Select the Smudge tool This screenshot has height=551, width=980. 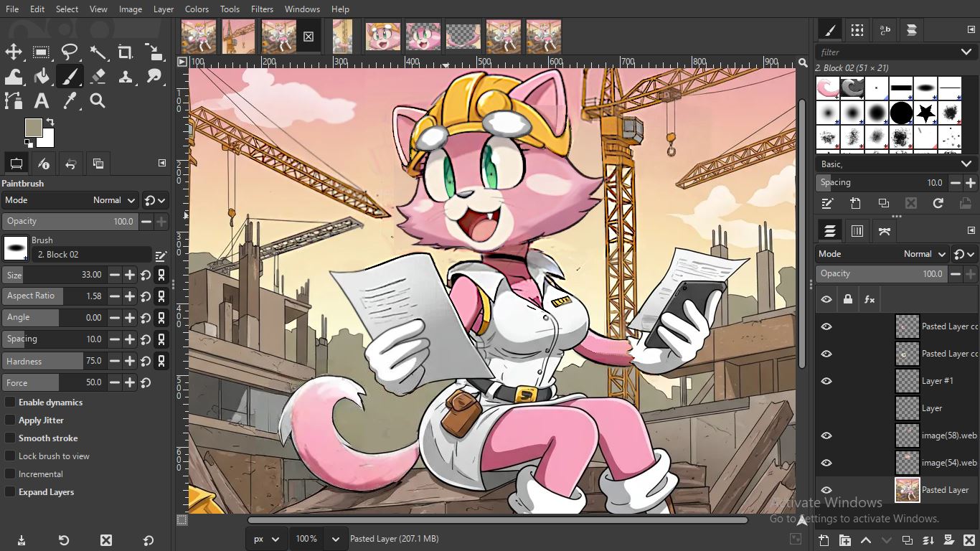click(x=154, y=76)
